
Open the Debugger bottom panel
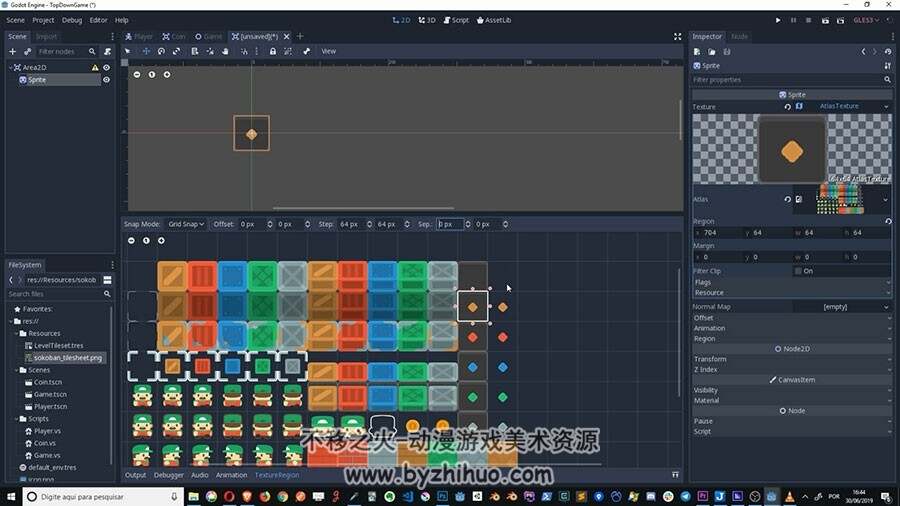point(169,476)
